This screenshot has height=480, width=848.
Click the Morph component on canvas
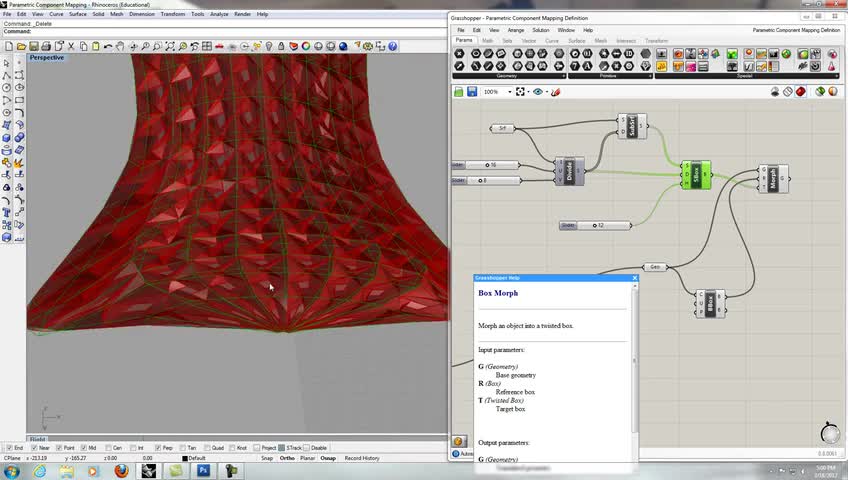[x=773, y=178]
